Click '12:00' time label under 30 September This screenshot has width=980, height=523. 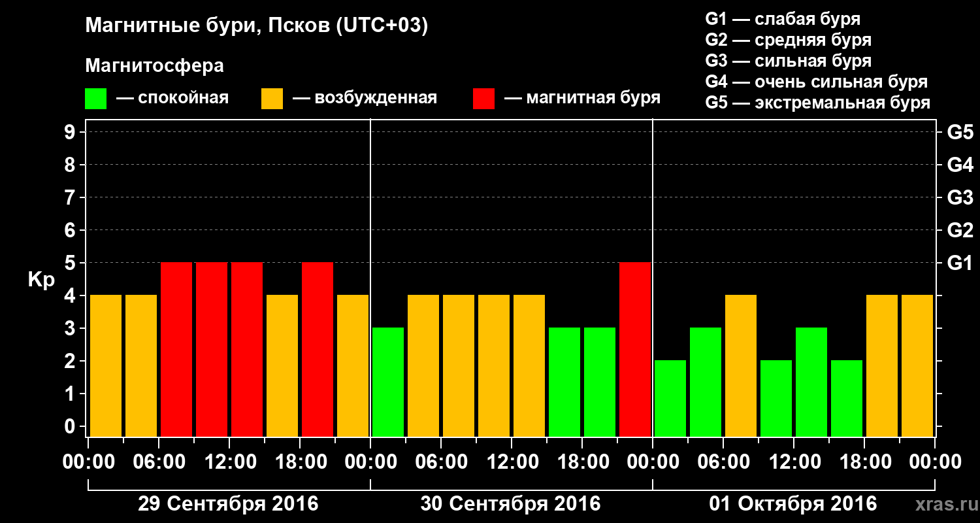tap(512, 462)
